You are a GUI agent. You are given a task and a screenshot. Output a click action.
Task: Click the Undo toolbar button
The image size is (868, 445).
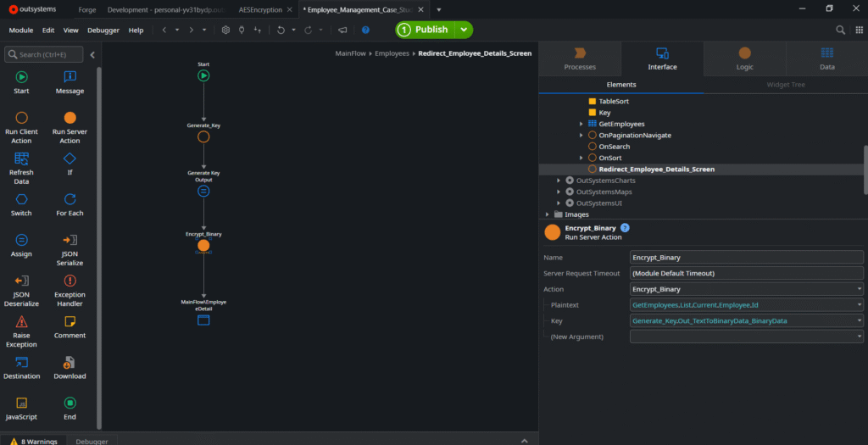pos(281,30)
